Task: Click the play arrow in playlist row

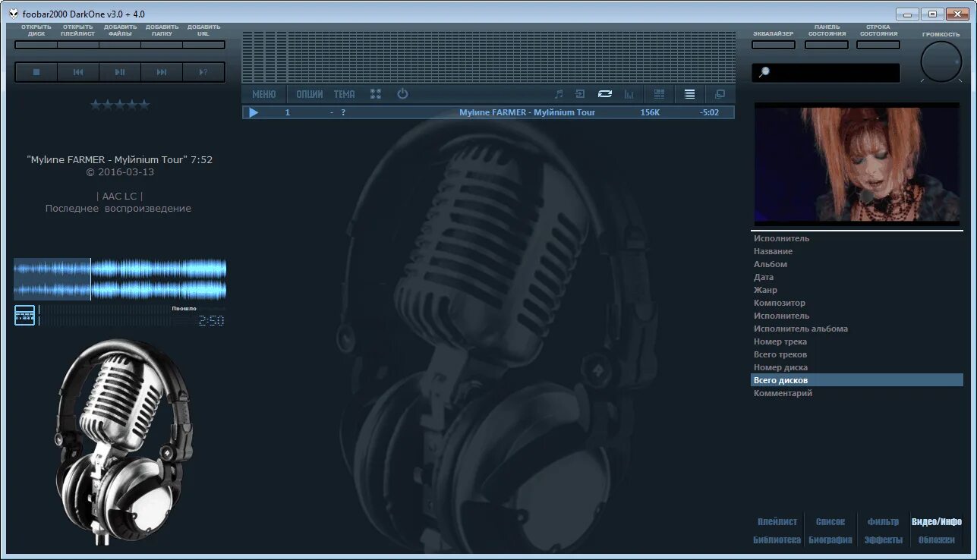Action: coord(254,112)
